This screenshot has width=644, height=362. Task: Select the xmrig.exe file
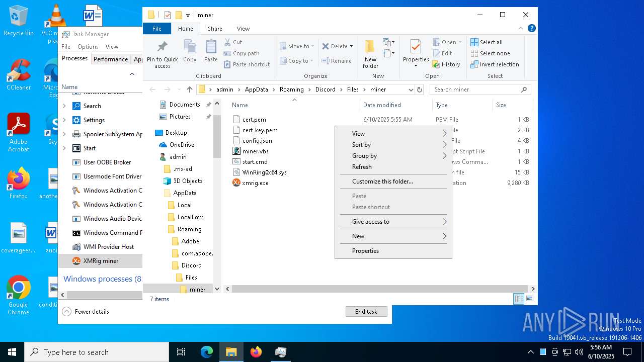coord(256,183)
